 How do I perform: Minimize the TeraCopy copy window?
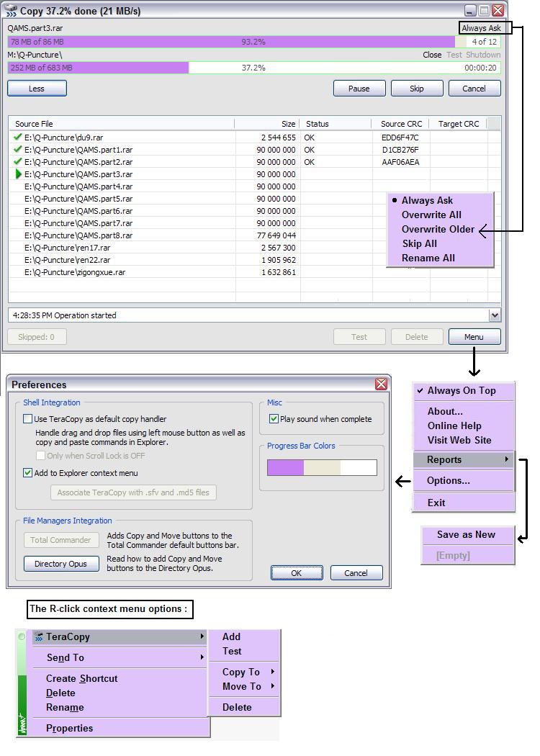click(471, 10)
